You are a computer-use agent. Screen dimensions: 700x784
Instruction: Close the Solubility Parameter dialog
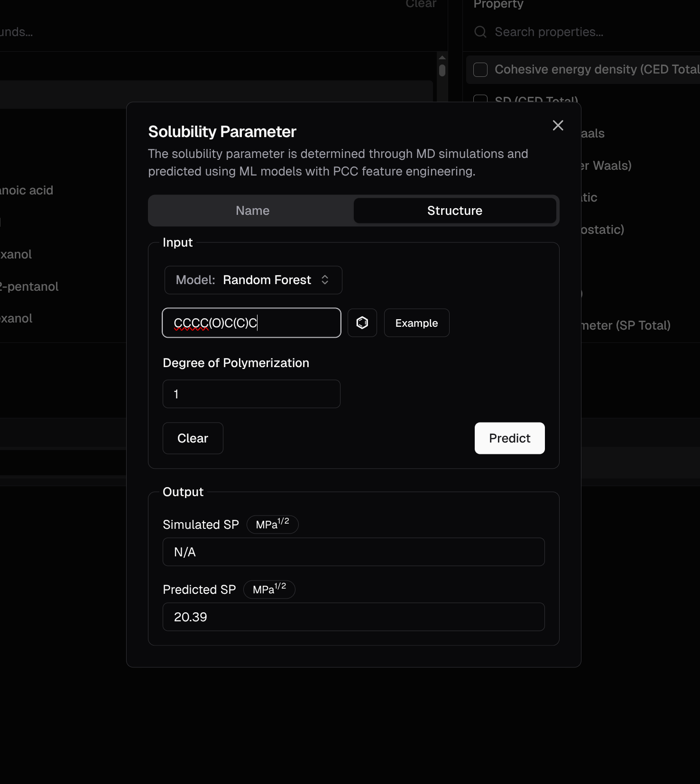(558, 125)
